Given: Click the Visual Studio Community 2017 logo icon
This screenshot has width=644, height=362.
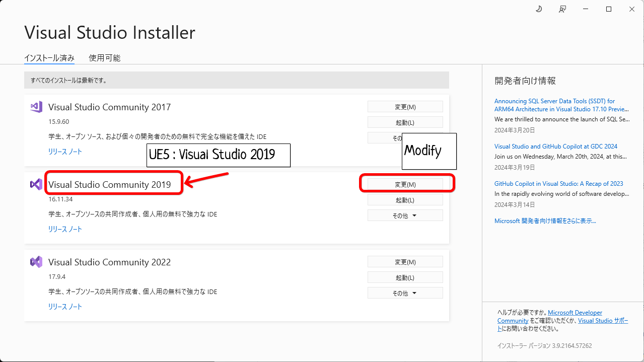Looking at the screenshot, I should tap(36, 107).
